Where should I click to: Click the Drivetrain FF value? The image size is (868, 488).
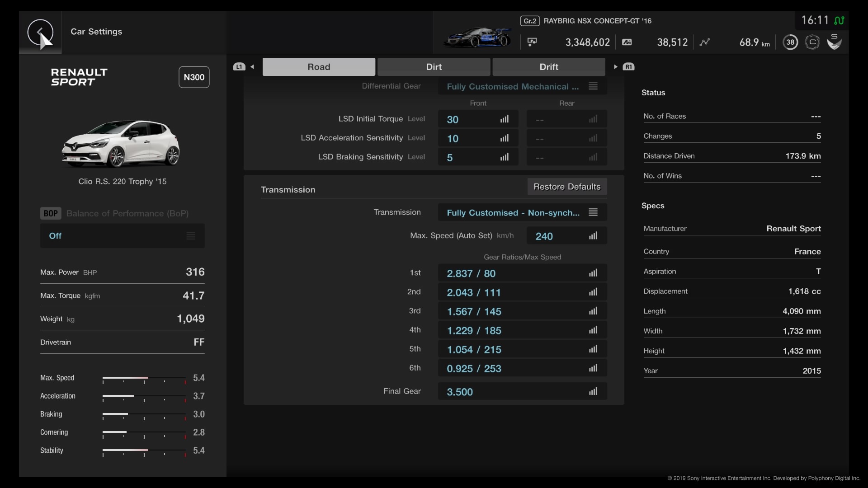tap(199, 342)
